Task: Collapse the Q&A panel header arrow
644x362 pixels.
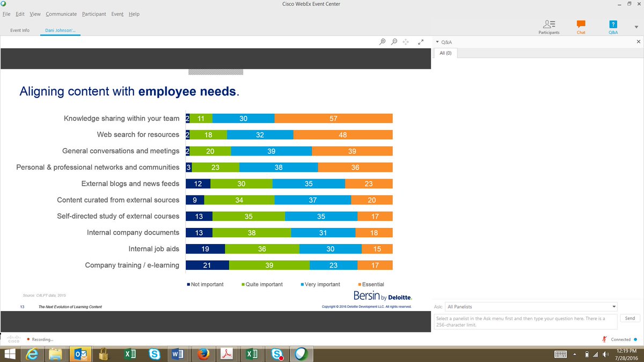Action: coord(437,42)
